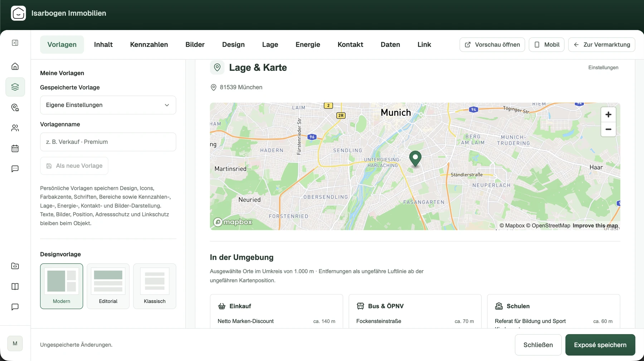Click the Lage & Karte section pin icon
The height and width of the screenshot is (361, 644).
tap(217, 67)
